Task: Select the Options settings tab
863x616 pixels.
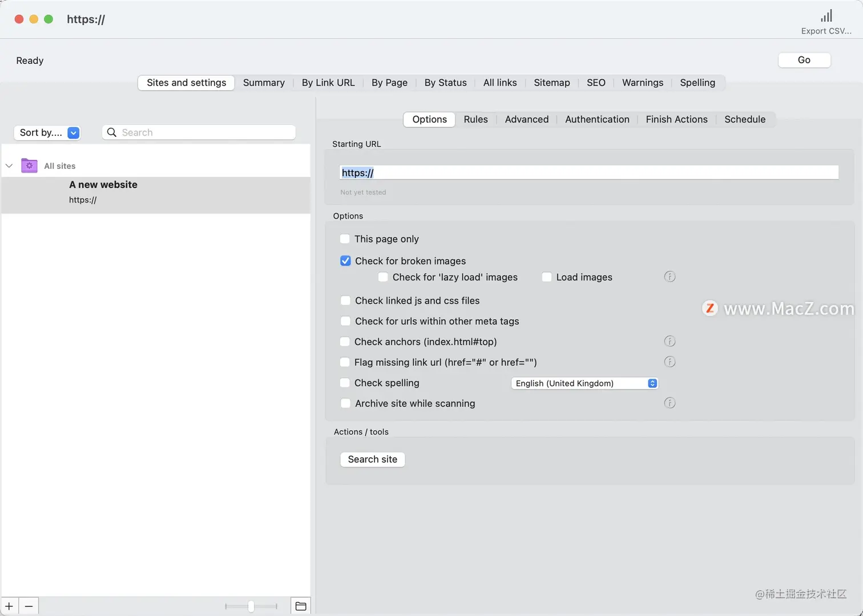Action: [429, 119]
